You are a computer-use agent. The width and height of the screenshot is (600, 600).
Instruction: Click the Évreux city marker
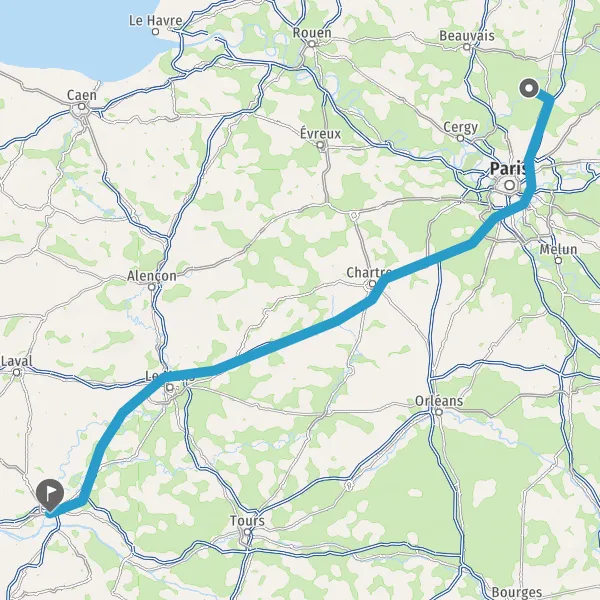(320, 145)
